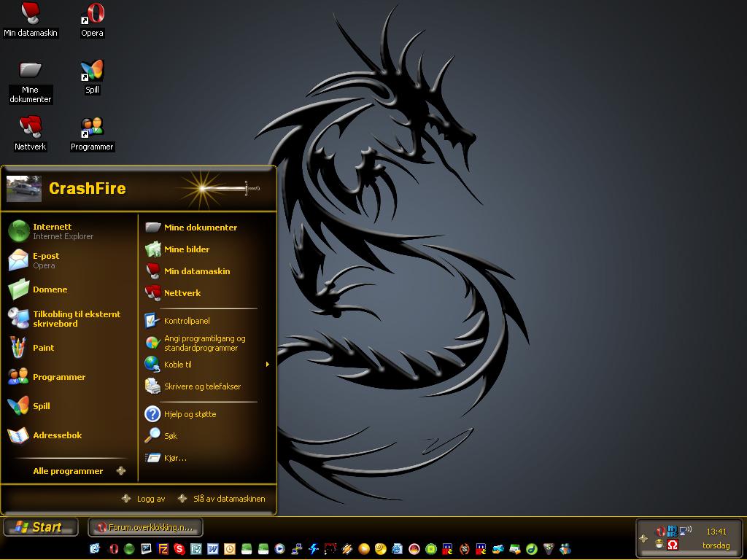Click the CrashFire user account picture
747x560 pixels.
point(24,189)
